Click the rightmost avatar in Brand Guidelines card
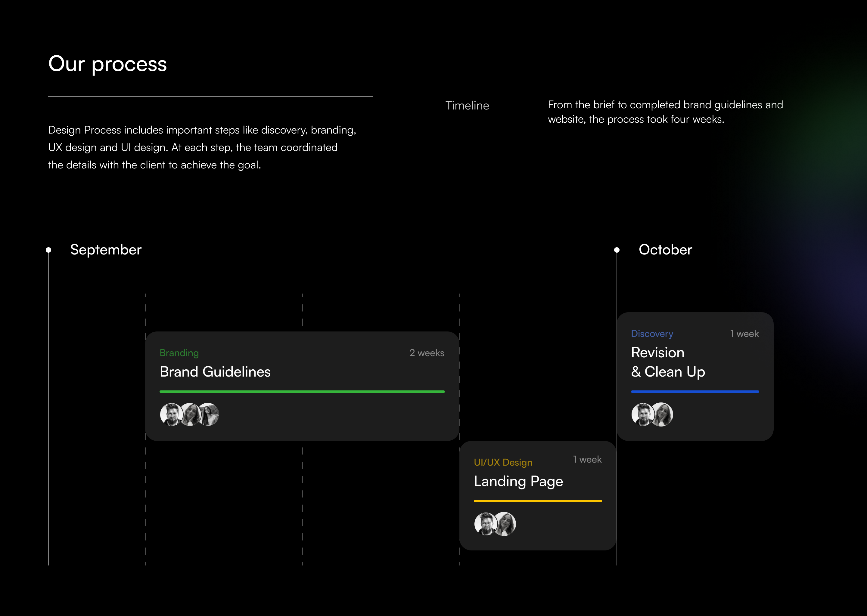 click(x=209, y=414)
